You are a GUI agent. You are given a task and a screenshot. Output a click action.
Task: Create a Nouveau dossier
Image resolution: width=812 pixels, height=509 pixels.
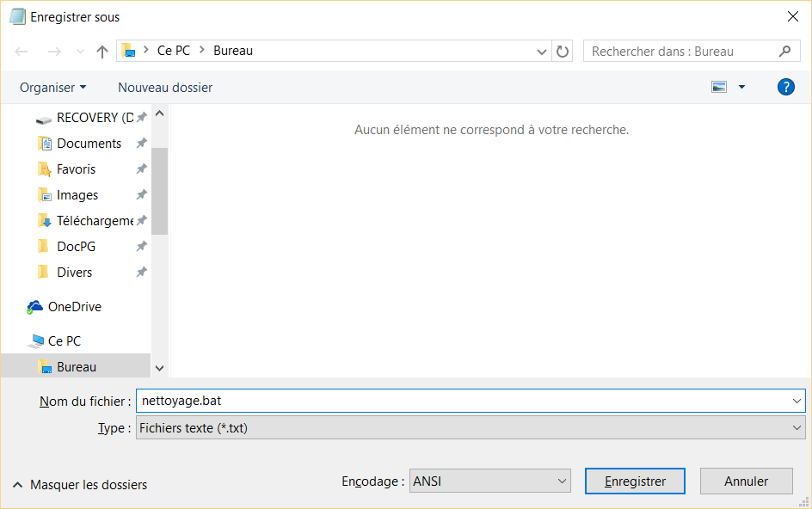tap(165, 88)
